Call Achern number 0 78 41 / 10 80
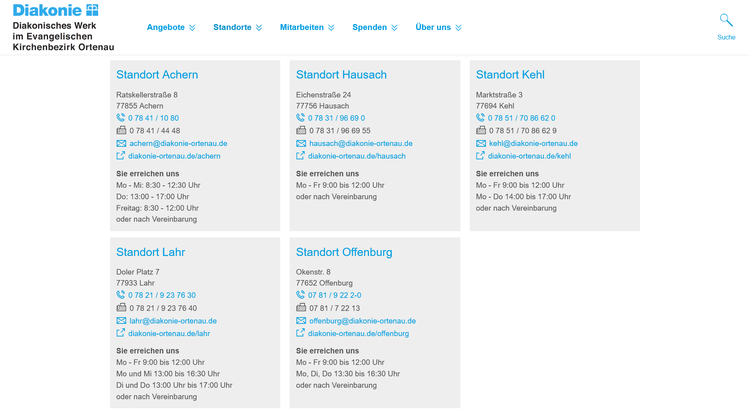Viewport: 750px width, 413px height. [154, 118]
